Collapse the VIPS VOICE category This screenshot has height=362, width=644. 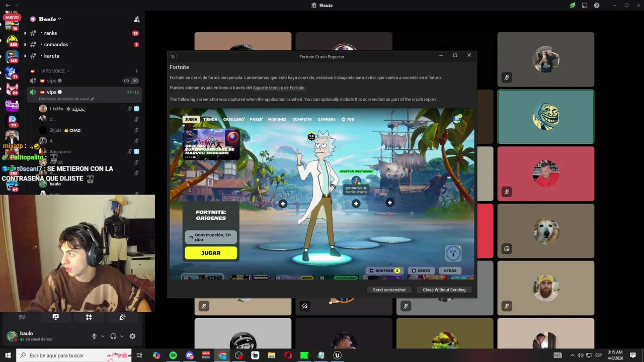[x=55, y=71]
